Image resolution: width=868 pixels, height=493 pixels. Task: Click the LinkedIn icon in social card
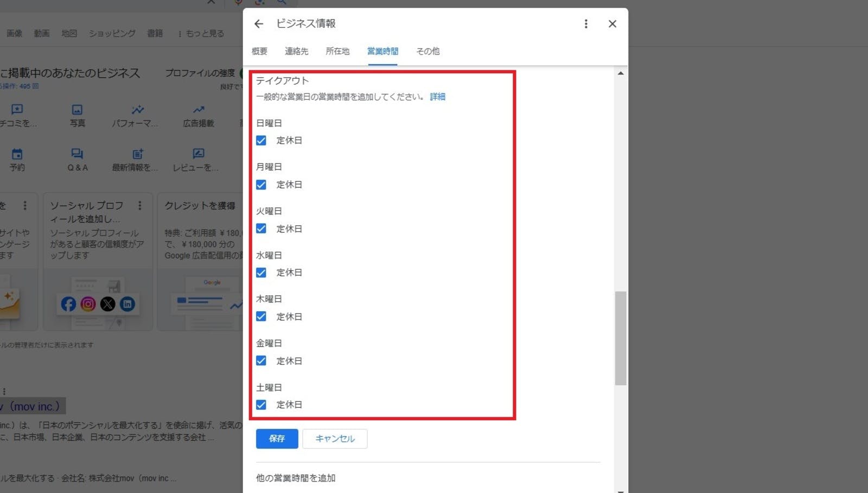[x=127, y=304]
